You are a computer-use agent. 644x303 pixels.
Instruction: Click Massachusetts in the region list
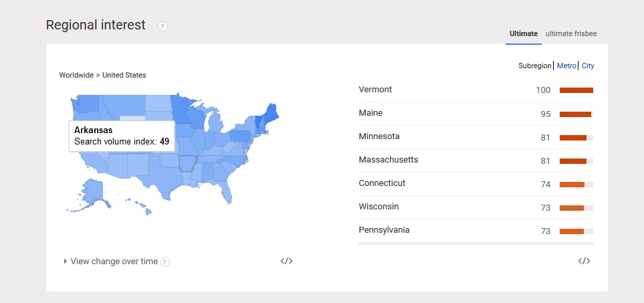point(389,159)
